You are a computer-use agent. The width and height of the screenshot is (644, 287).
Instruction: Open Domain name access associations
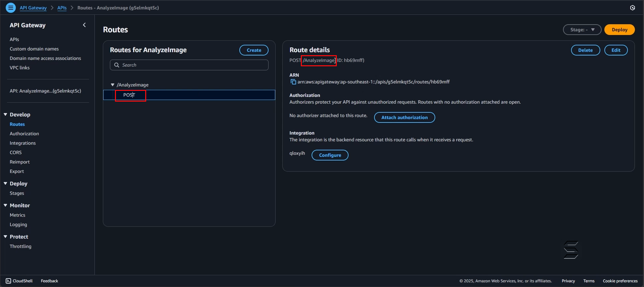pos(45,58)
